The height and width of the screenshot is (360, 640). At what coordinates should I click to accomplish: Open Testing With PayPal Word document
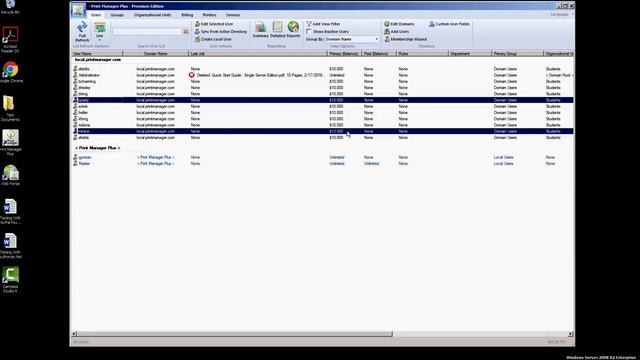click(10, 211)
